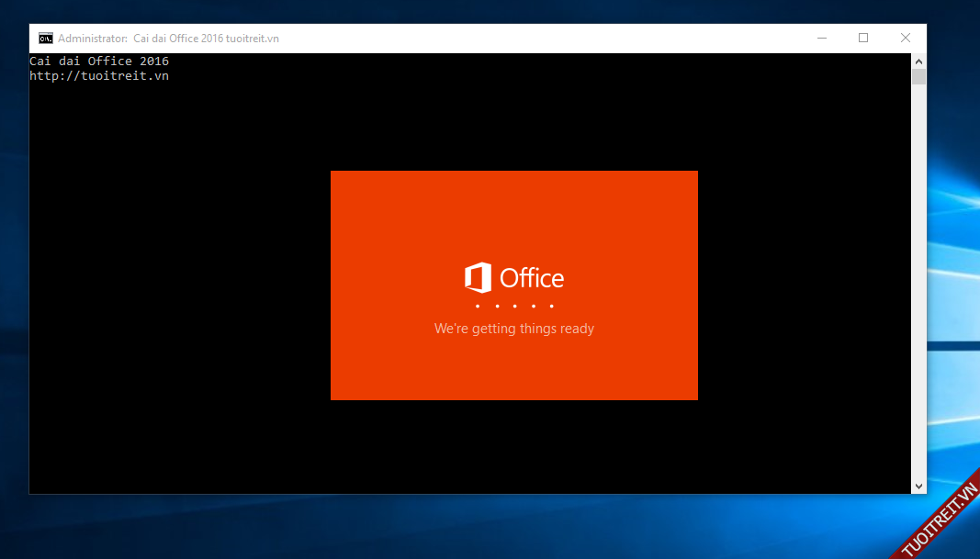This screenshot has height=559, width=980.
Task: Click the scrollbar track below the thumb
Action: [918, 275]
